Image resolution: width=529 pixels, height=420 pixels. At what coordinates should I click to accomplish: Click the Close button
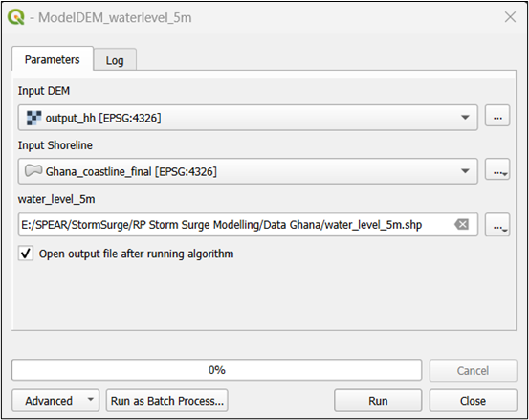tap(473, 401)
